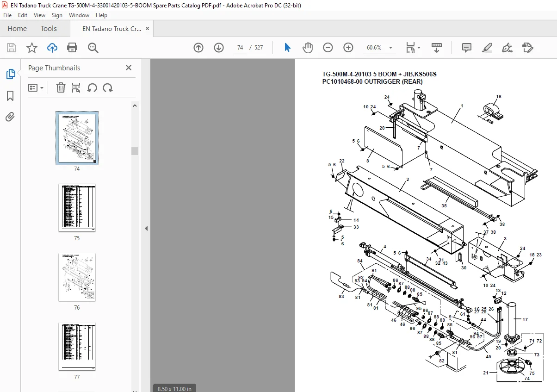This screenshot has height=392, width=557.
Task: Toggle the scrolling mode icon
Action: pyautogui.click(x=437, y=48)
